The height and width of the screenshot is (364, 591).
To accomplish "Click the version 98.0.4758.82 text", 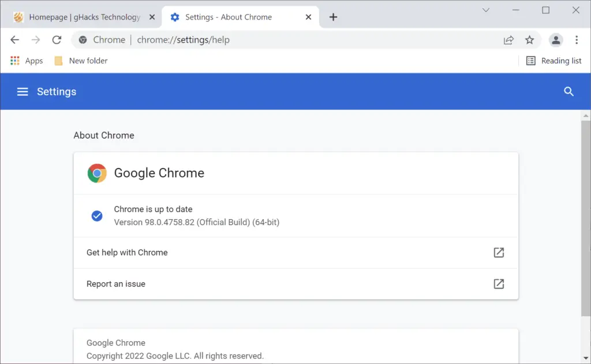I will coord(196,222).
